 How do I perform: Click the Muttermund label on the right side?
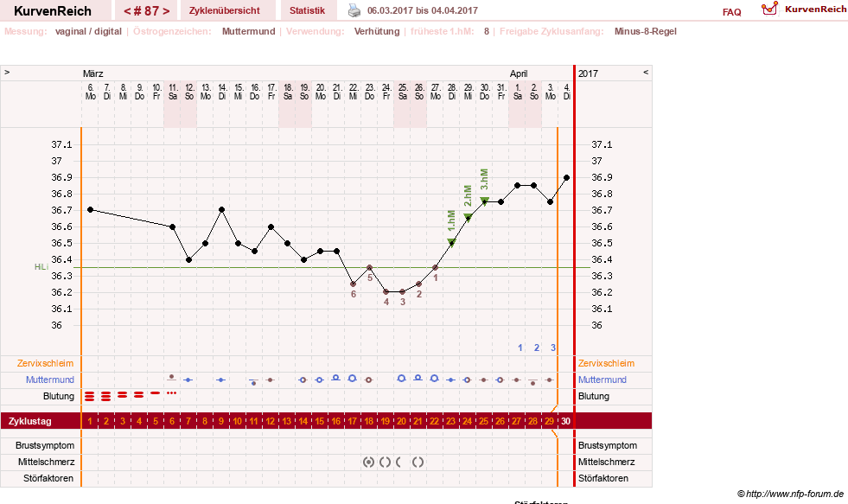coord(602,380)
